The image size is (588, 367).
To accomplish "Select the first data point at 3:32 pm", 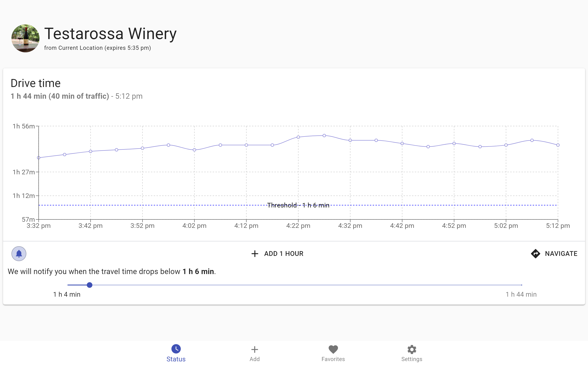I will point(39,158).
